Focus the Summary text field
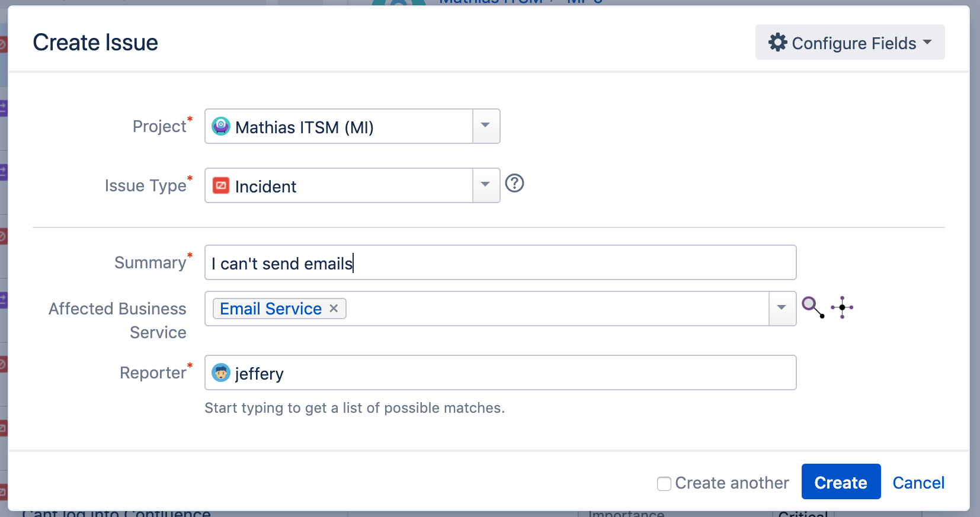Viewport: 980px width, 517px height. click(x=500, y=262)
